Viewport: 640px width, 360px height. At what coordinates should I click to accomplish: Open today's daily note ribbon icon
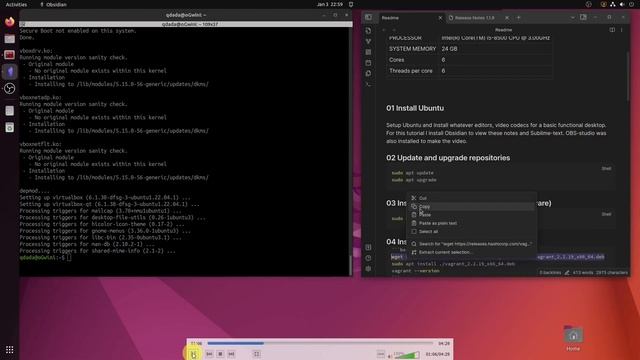(x=368, y=63)
